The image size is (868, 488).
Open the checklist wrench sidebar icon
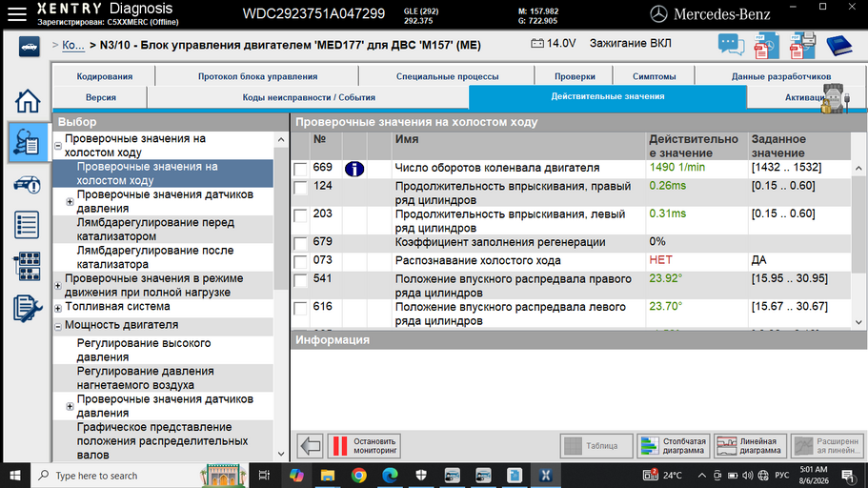click(27, 309)
